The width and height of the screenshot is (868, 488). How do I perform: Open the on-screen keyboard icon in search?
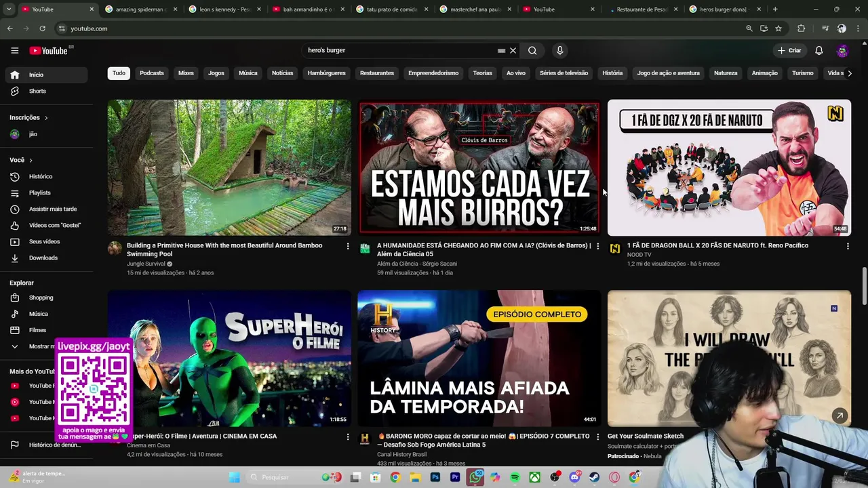tap(501, 50)
